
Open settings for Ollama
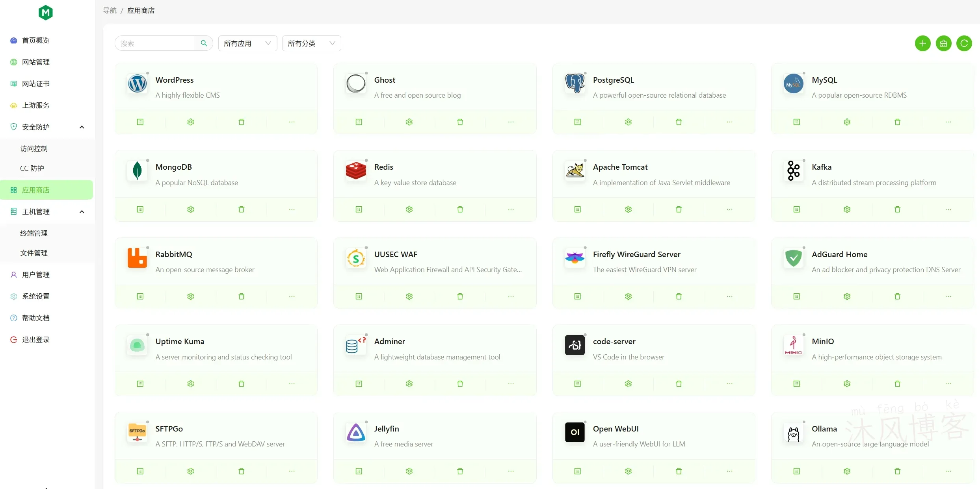pyautogui.click(x=847, y=471)
